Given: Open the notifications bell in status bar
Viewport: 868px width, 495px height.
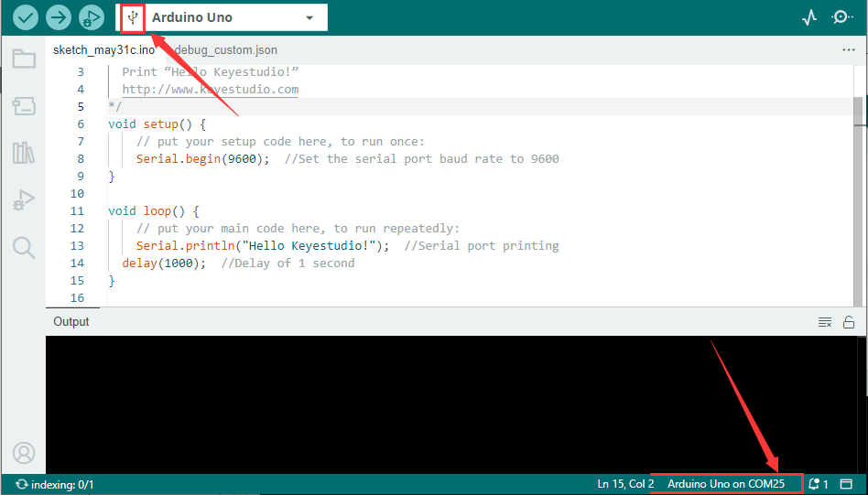Looking at the screenshot, I should tap(819, 484).
